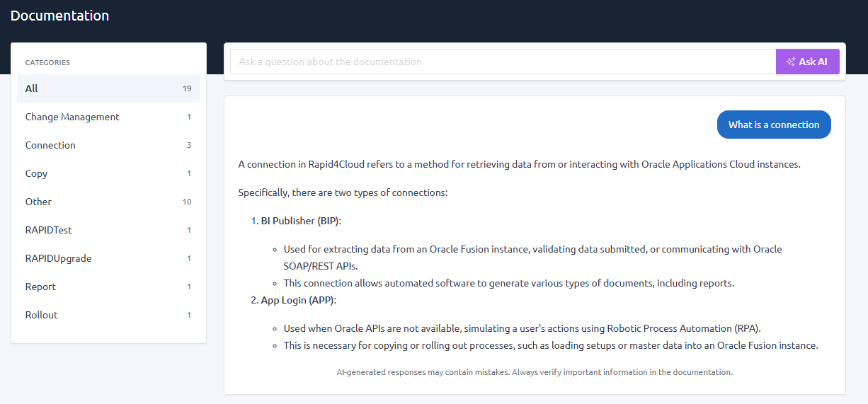This screenshot has height=404, width=868.
Task: Click bullet 'This connection allows automated software'
Action: pyautogui.click(x=509, y=283)
